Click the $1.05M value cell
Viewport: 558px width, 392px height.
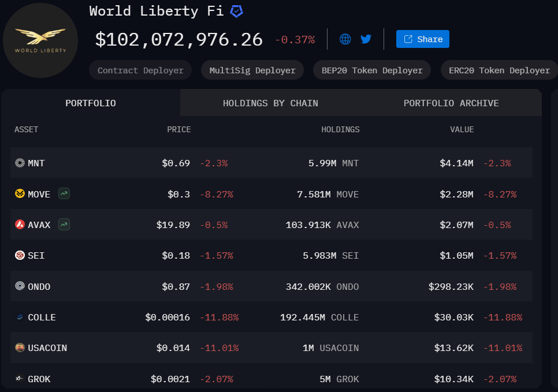point(456,256)
